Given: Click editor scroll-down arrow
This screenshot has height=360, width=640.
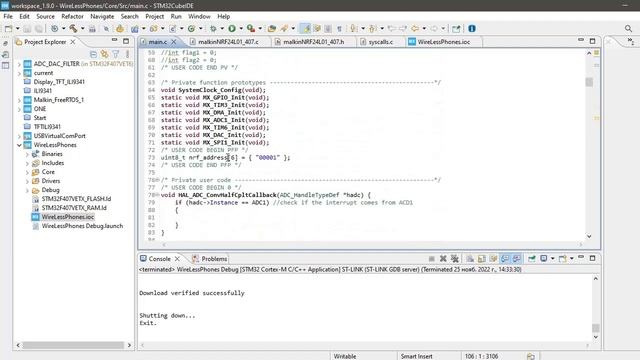Looking at the screenshot, I should pyautogui.click(x=589, y=236).
